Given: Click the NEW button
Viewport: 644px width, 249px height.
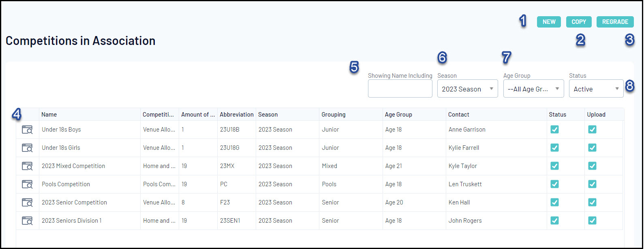Looking at the screenshot, I should (549, 22).
